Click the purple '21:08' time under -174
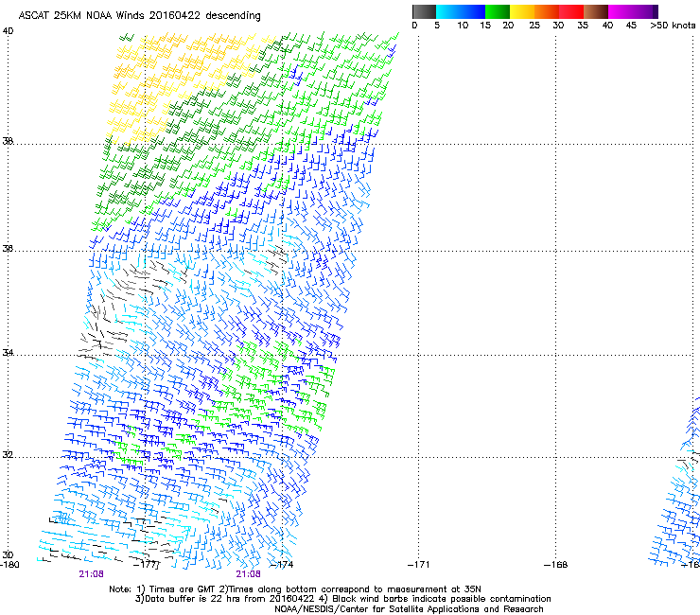The width and height of the screenshot is (700, 615). click(248, 574)
